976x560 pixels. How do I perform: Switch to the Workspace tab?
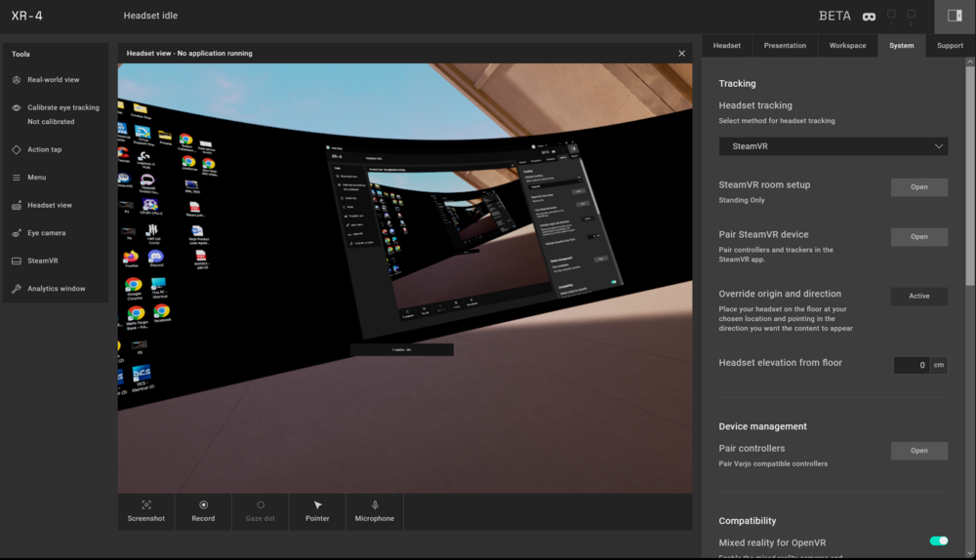click(x=847, y=46)
